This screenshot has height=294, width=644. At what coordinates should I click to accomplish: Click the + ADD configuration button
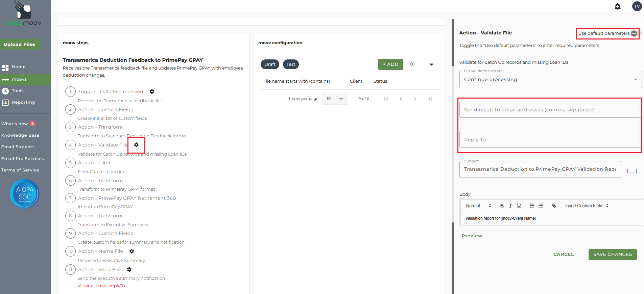(390, 64)
